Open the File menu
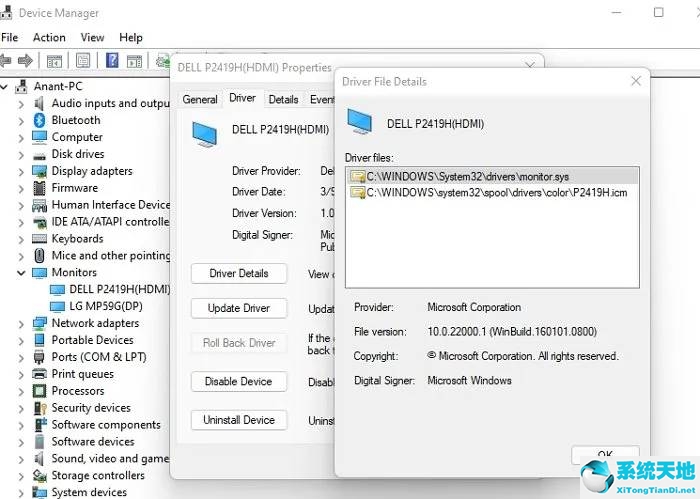 pyautogui.click(x=9, y=37)
